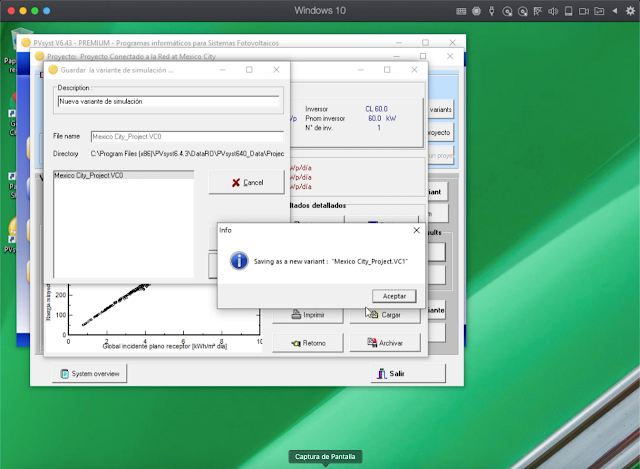
Task: Click the CPU chip icon in the VM toolbar
Action: (x=476, y=11)
